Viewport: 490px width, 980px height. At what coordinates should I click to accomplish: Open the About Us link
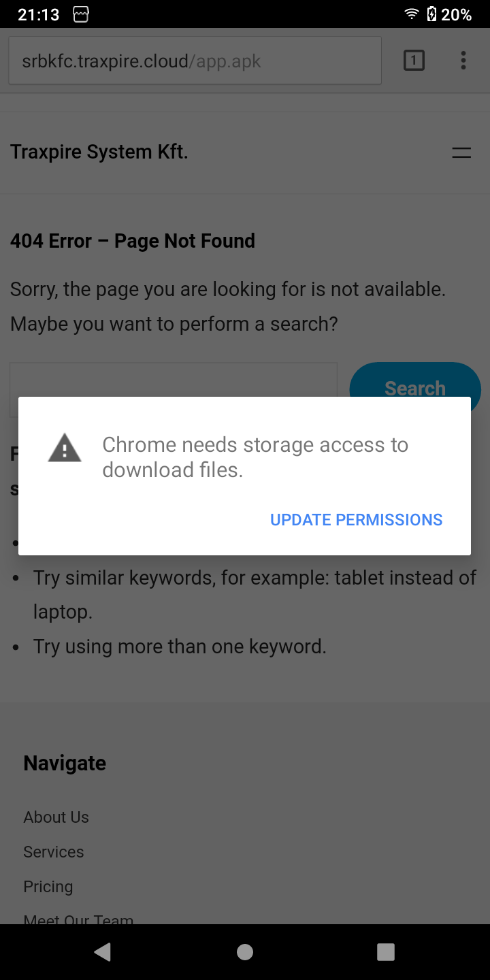(56, 817)
